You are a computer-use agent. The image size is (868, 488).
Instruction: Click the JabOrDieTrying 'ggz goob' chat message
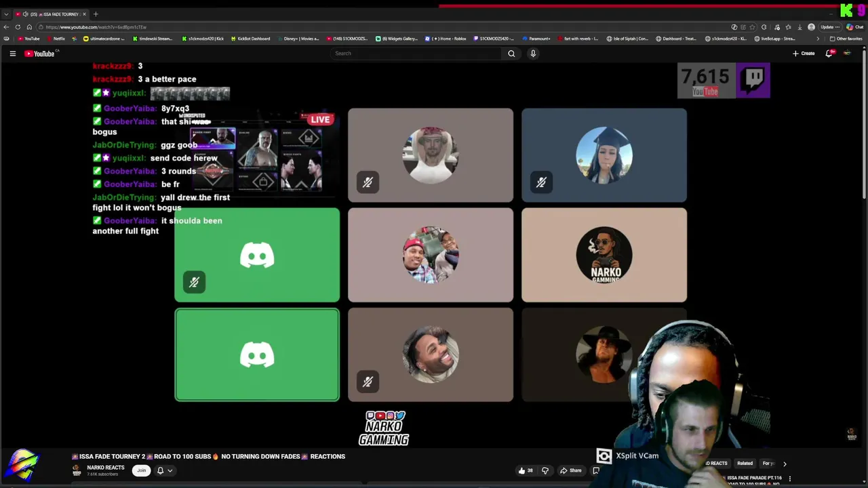click(145, 145)
